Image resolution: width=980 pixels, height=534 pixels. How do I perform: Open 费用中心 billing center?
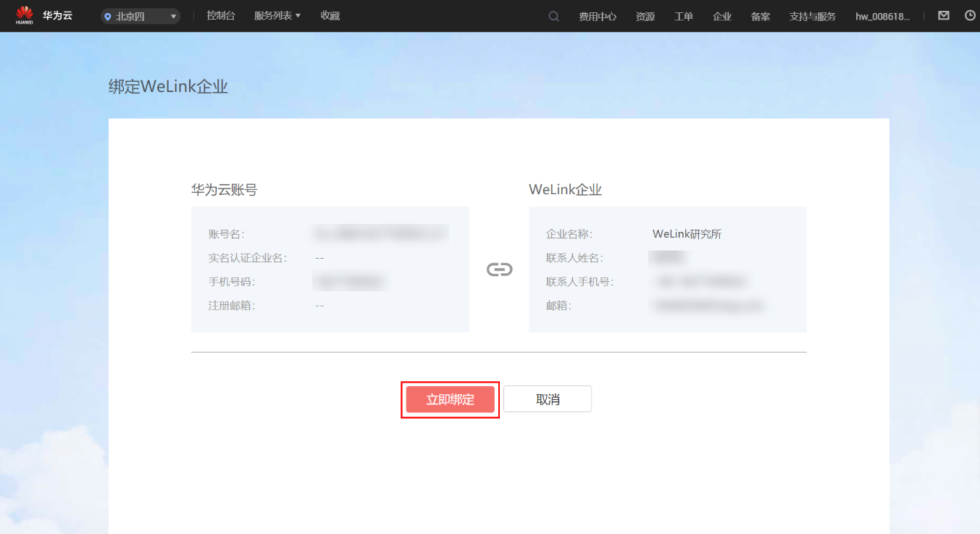[598, 16]
